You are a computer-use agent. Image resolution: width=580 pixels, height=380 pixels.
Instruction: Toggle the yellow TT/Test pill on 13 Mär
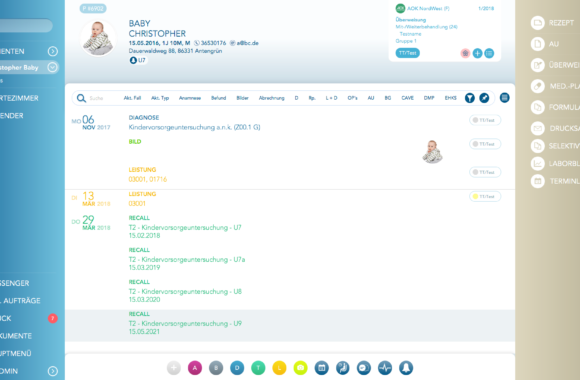pyautogui.click(x=485, y=196)
